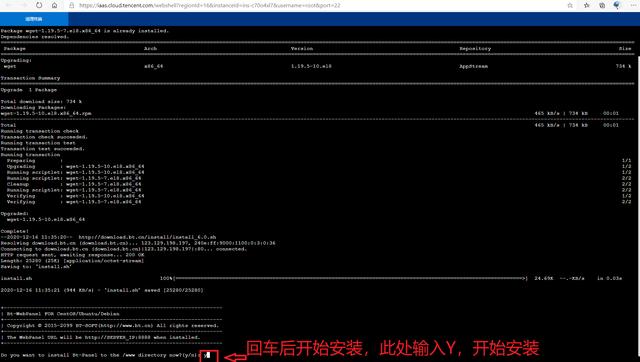Add page to favorites star icon
Image resolution: width=640 pixels, height=362 pixels.
[x=570, y=5]
